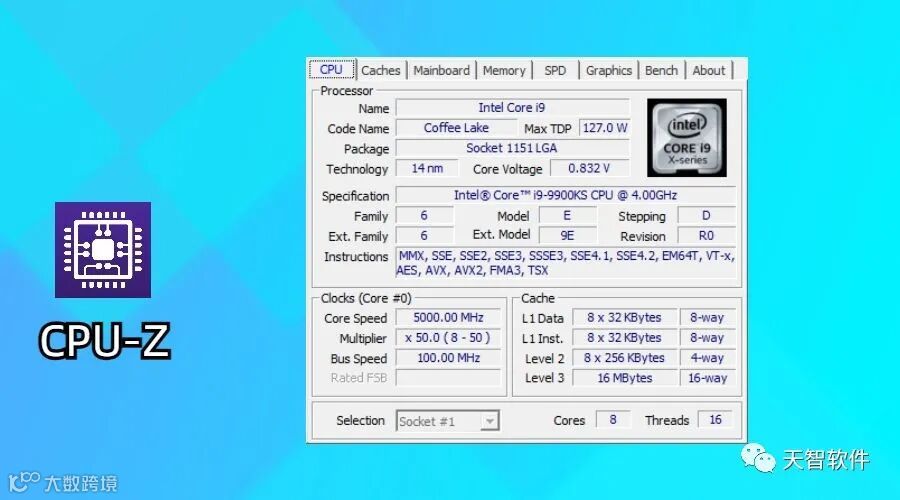Click the Instructions list field
The width and height of the screenshot is (900, 500).
point(566,263)
